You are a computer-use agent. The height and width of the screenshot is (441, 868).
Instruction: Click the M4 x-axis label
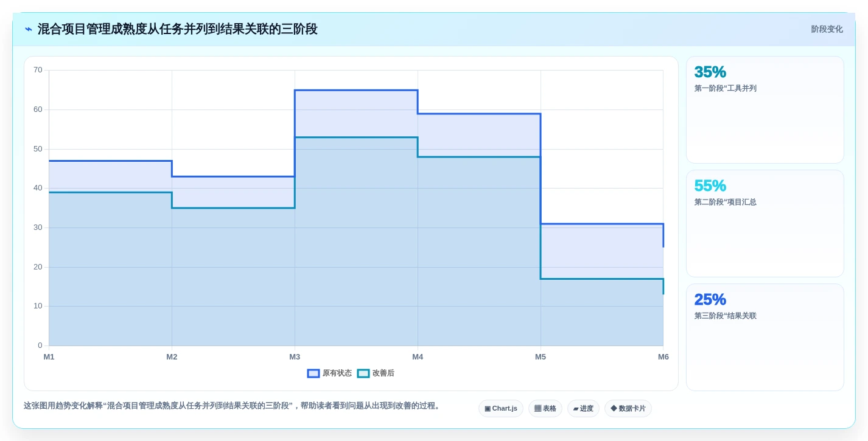(x=418, y=357)
